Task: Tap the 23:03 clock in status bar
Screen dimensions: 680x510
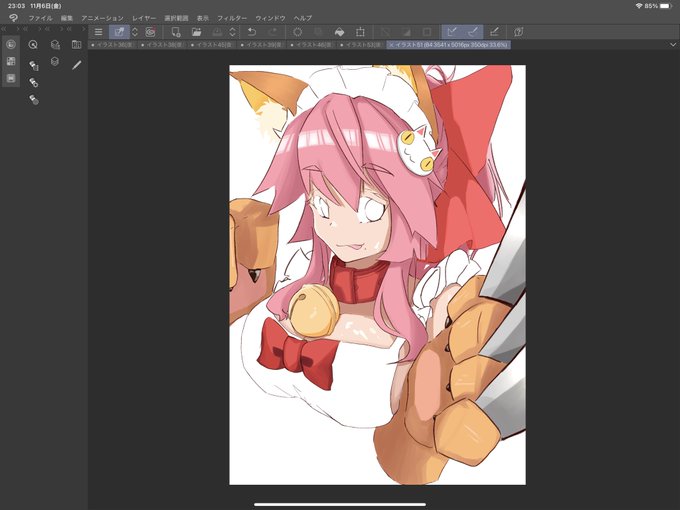Action: (16, 6)
